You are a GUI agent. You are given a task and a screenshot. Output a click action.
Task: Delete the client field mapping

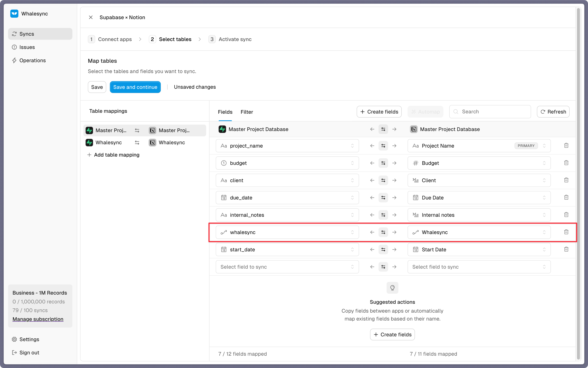[566, 180]
